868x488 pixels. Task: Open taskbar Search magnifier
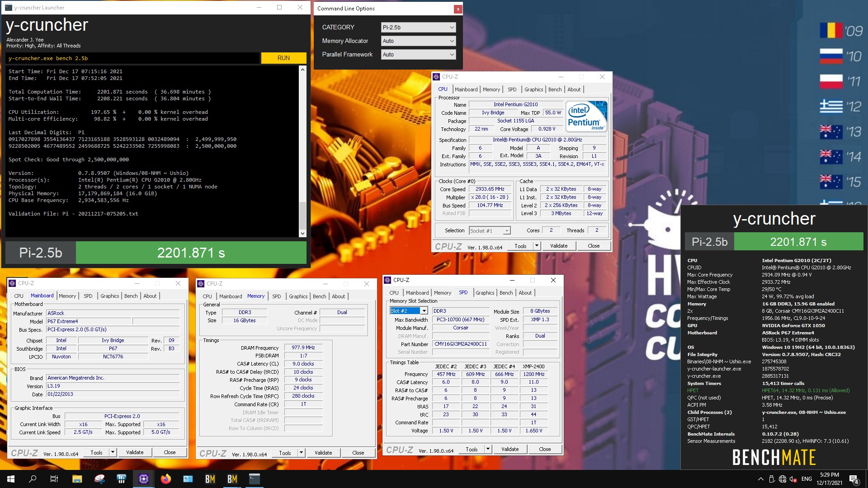(x=33, y=479)
